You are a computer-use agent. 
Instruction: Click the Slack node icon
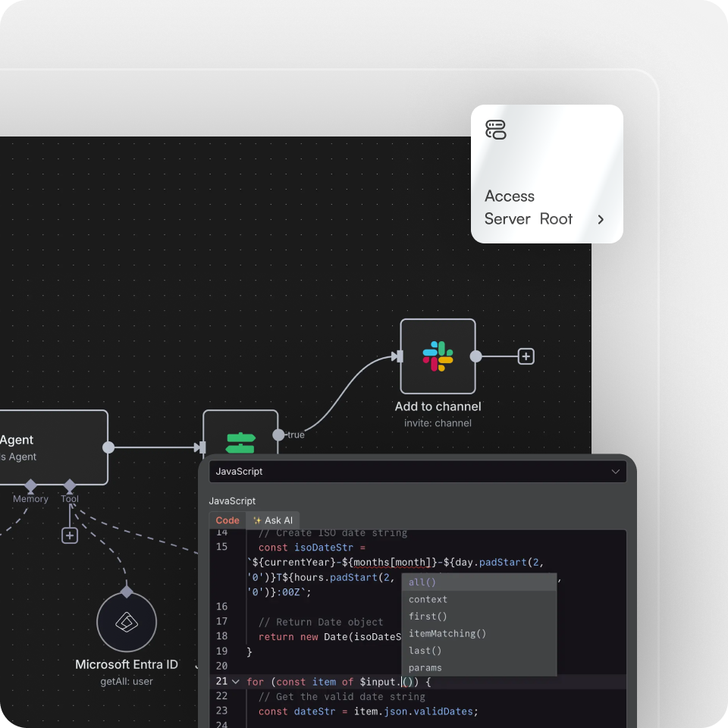[438, 356]
